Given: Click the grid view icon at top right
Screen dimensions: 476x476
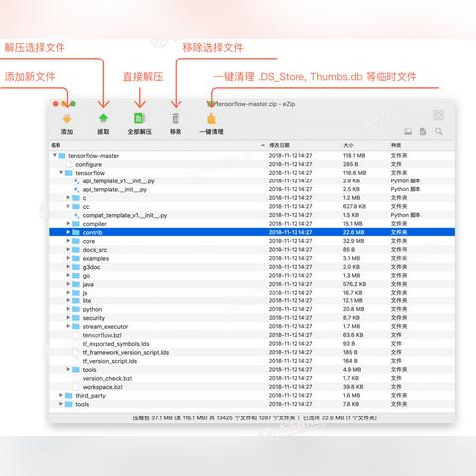Looking at the screenshot, I should [x=438, y=115].
